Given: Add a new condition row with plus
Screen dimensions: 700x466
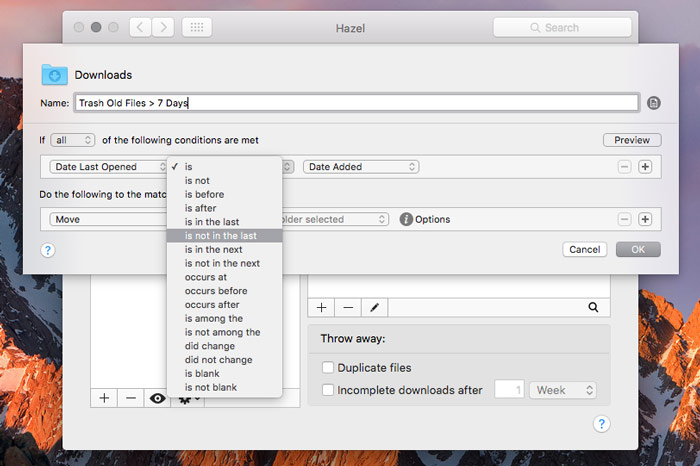Looking at the screenshot, I should click(x=645, y=167).
